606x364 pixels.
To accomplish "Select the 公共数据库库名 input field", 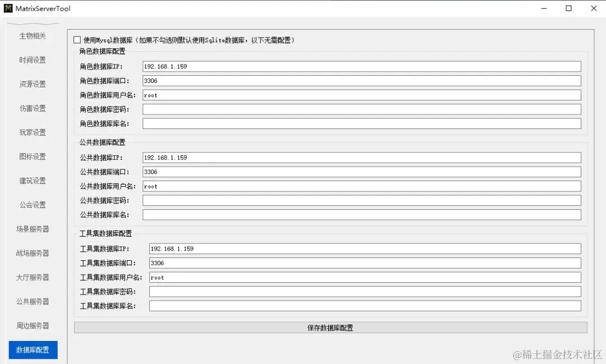I will 362,215.
